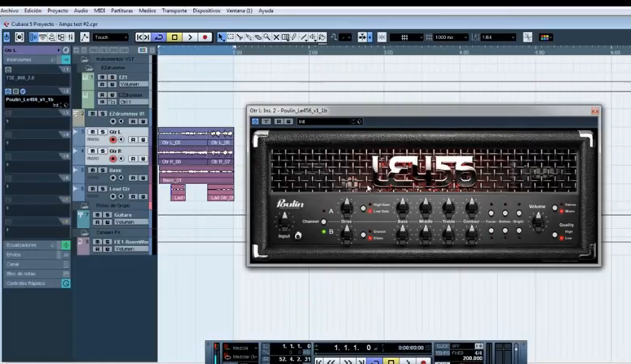This screenshot has width=631, height=364.
Task: Select the Glue tool
Action: (x=249, y=37)
